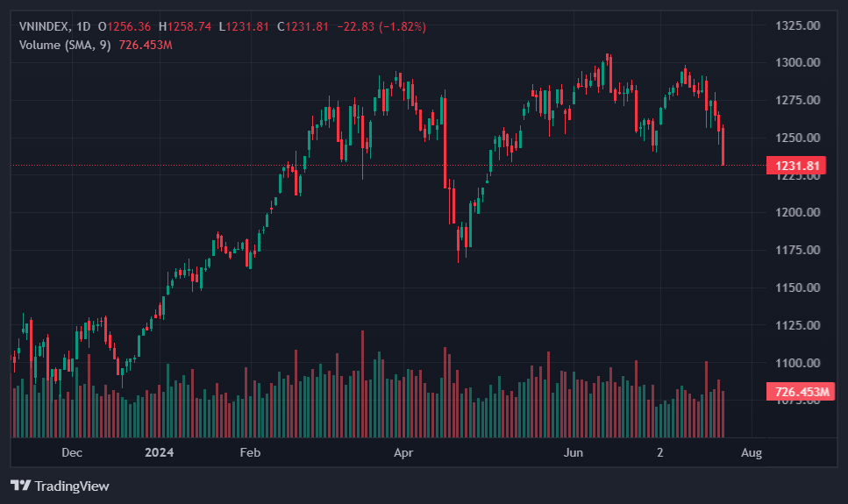The width and height of the screenshot is (848, 504).
Task: Click the red 726.453M volume axis tag
Action: (x=797, y=392)
